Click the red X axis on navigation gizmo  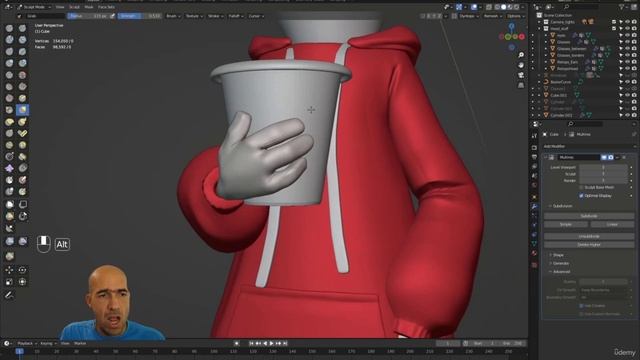point(522,37)
